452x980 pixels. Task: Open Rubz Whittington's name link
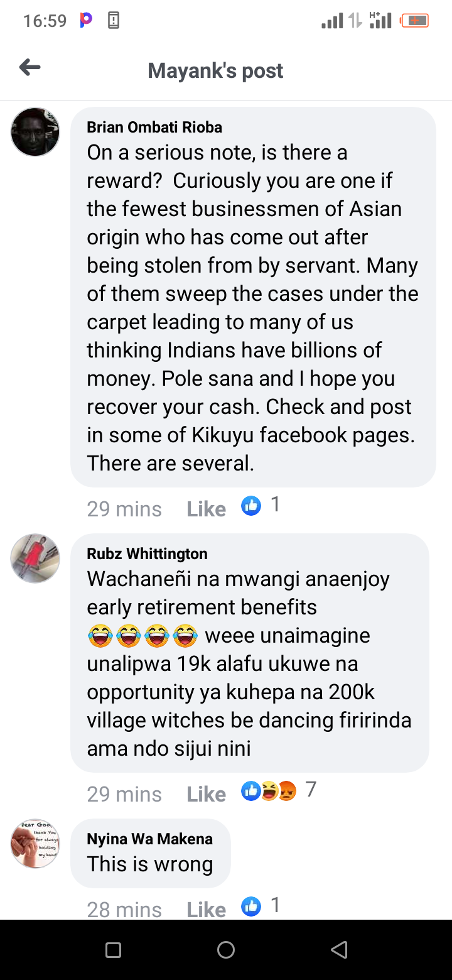[x=147, y=553]
